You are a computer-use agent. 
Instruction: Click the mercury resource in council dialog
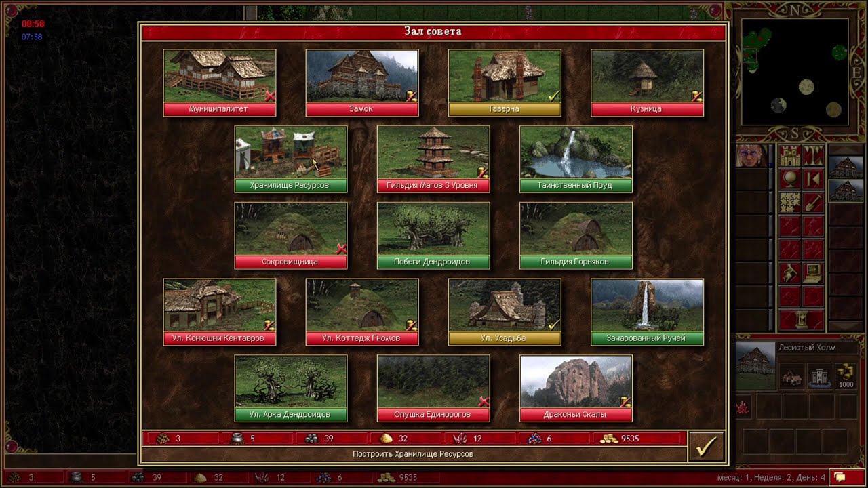coord(236,439)
